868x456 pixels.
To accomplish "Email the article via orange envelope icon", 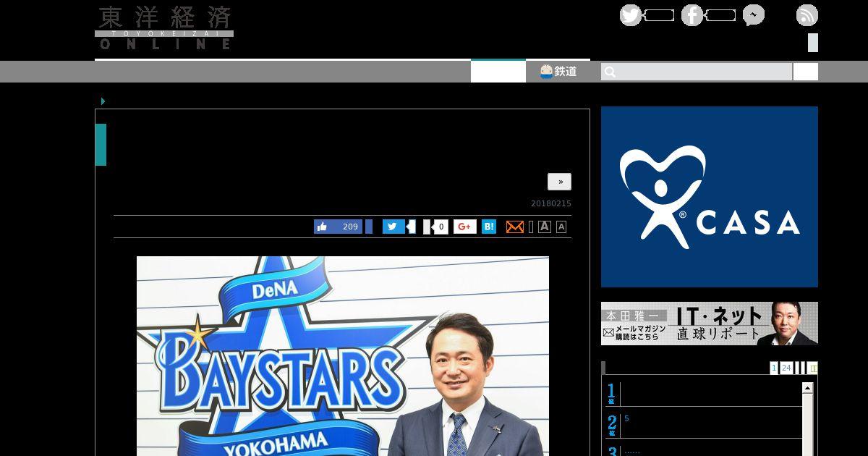I will point(515,227).
